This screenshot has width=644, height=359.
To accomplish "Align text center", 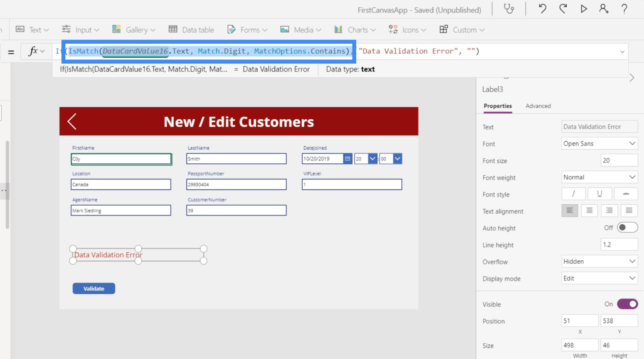I will (590, 211).
